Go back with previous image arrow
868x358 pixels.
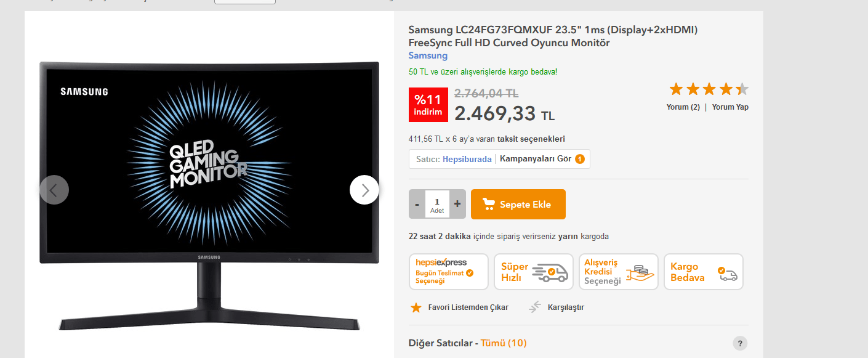pyautogui.click(x=54, y=190)
